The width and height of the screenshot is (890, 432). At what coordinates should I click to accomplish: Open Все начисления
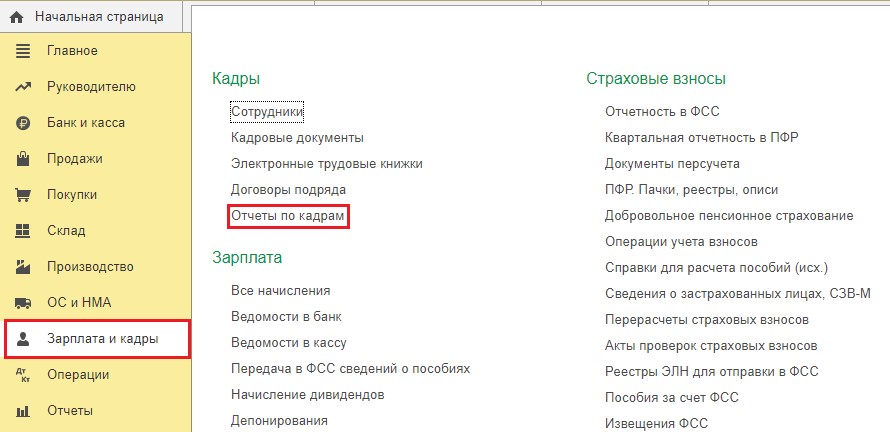[x=280, y=291]
